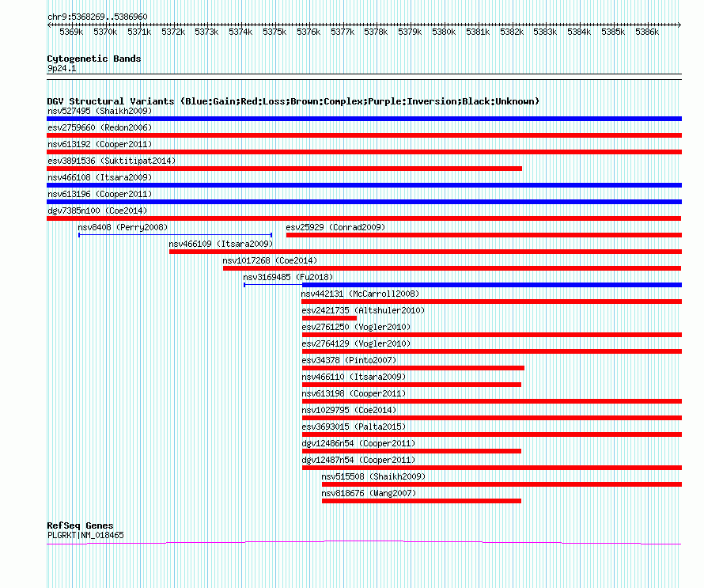Select the esv2759660 (Redon2006) label
This screenshot has height=588, width=704.
click(100, 127)
